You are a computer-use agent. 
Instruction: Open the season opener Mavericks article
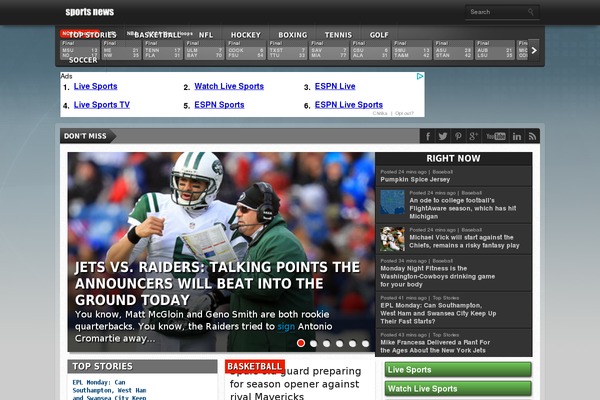295,384
